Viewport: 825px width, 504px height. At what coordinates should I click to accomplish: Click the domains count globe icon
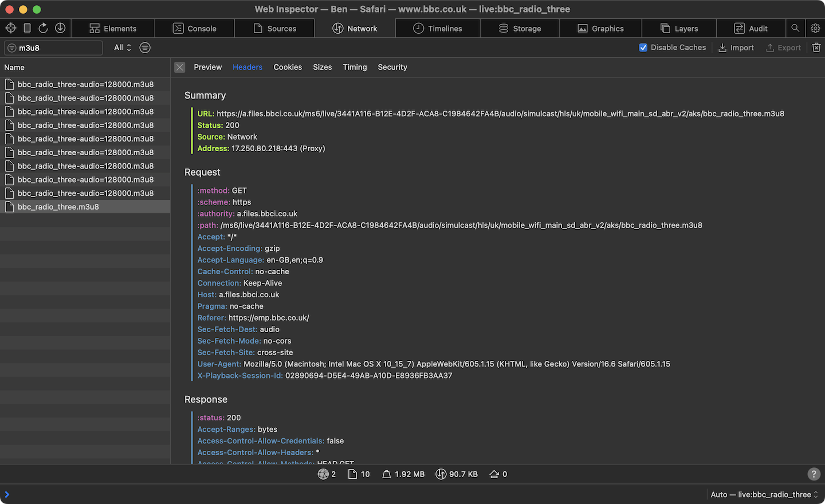tap(323, 474)
